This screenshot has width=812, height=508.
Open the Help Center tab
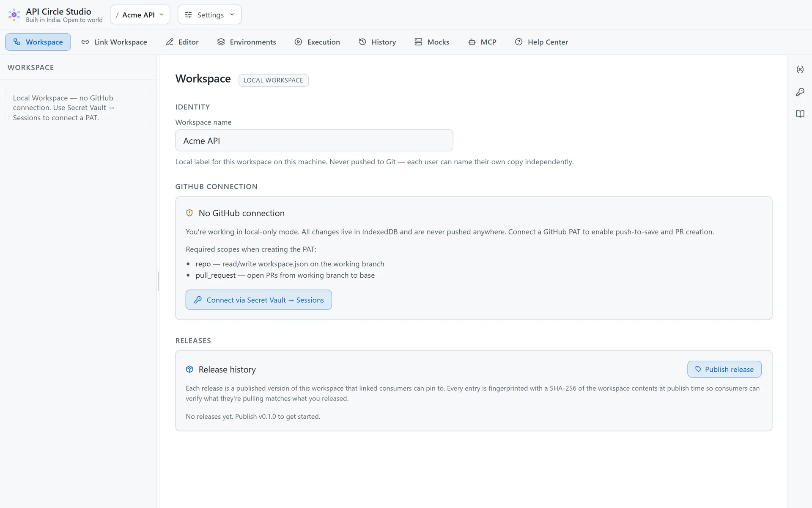pyautogui.click(x=541, y=42)
